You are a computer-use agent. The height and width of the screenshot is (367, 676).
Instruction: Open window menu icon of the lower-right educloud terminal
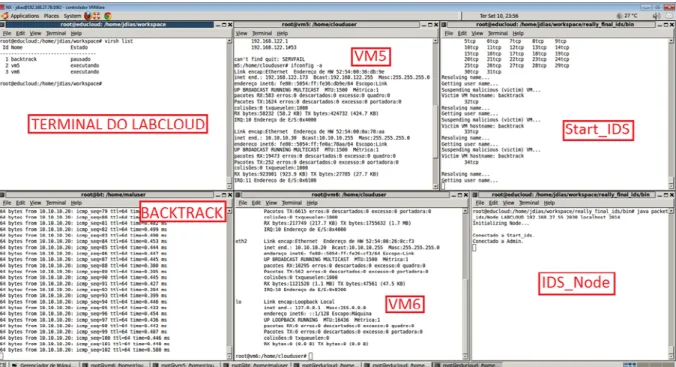coord(475,195)
